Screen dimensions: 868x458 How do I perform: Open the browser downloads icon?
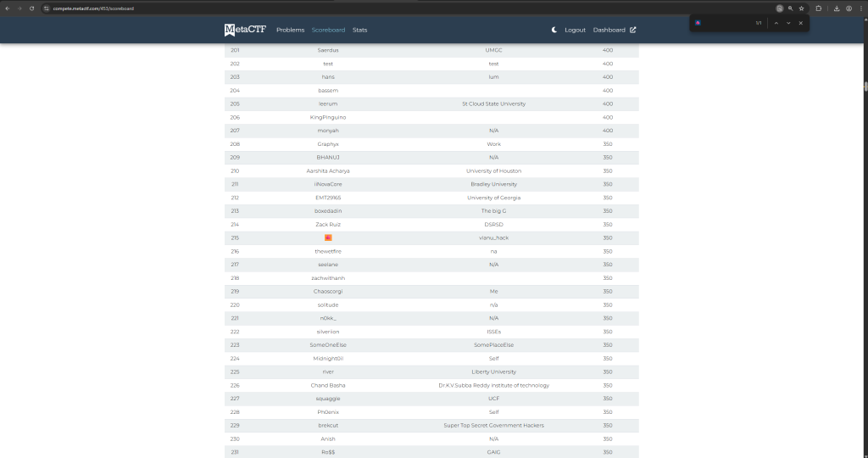pyautogui.click(x=837, y=8)
